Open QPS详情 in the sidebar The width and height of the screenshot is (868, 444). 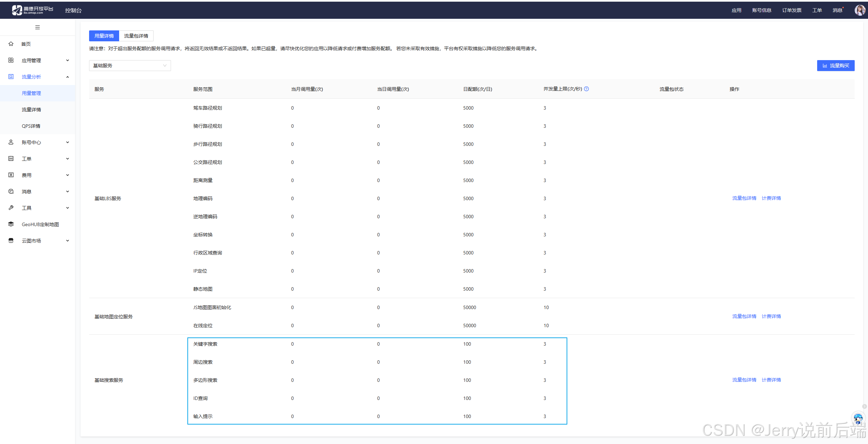point(31,126)
